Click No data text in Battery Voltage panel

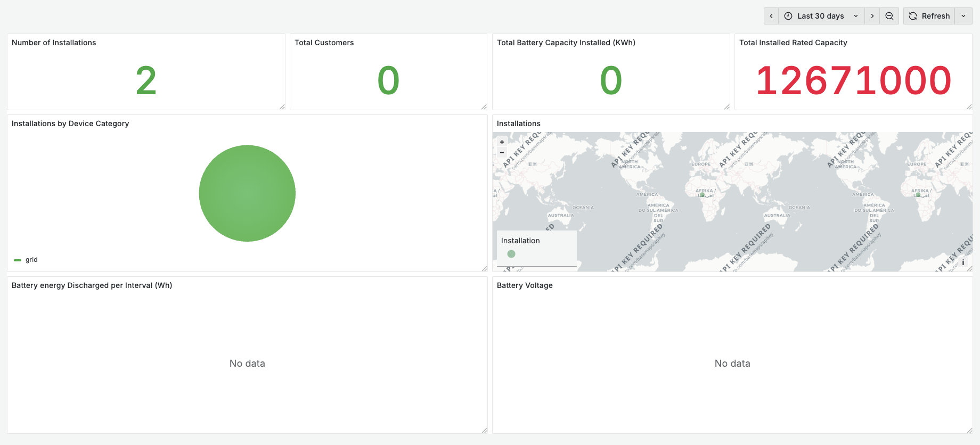732,364
